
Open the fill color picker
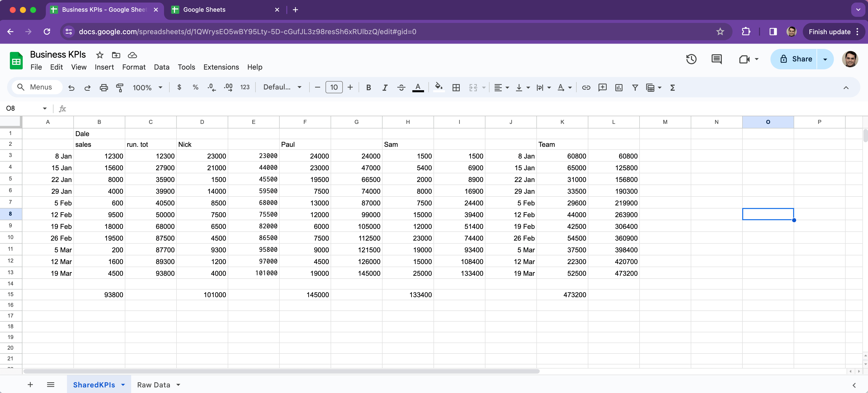click(x=438, y=87)
